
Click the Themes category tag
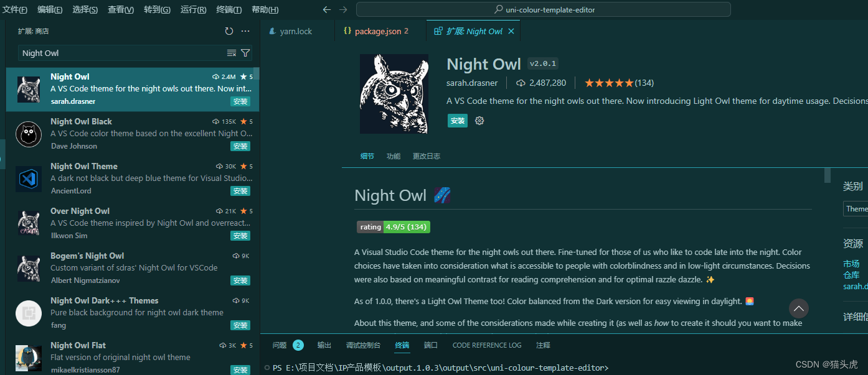click(856, 209)
